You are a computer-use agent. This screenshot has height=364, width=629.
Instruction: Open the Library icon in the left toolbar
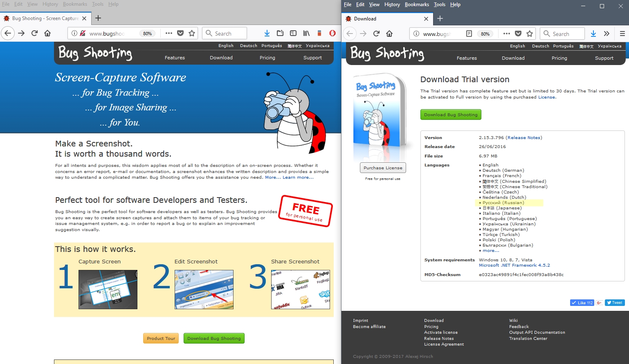point(306,34)
